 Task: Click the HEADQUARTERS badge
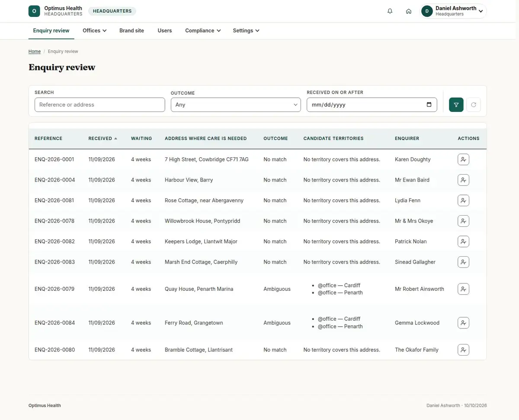[112, 11]
